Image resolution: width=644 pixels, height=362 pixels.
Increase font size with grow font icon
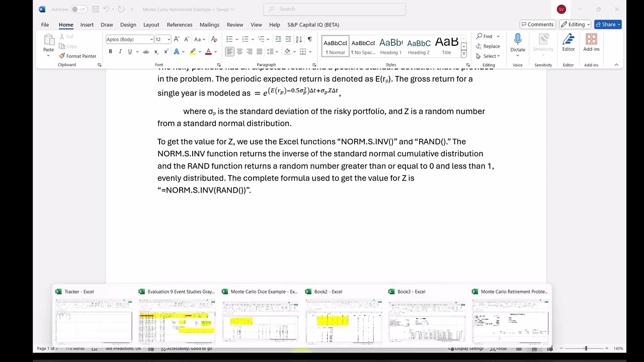click(x=177, y=39)
